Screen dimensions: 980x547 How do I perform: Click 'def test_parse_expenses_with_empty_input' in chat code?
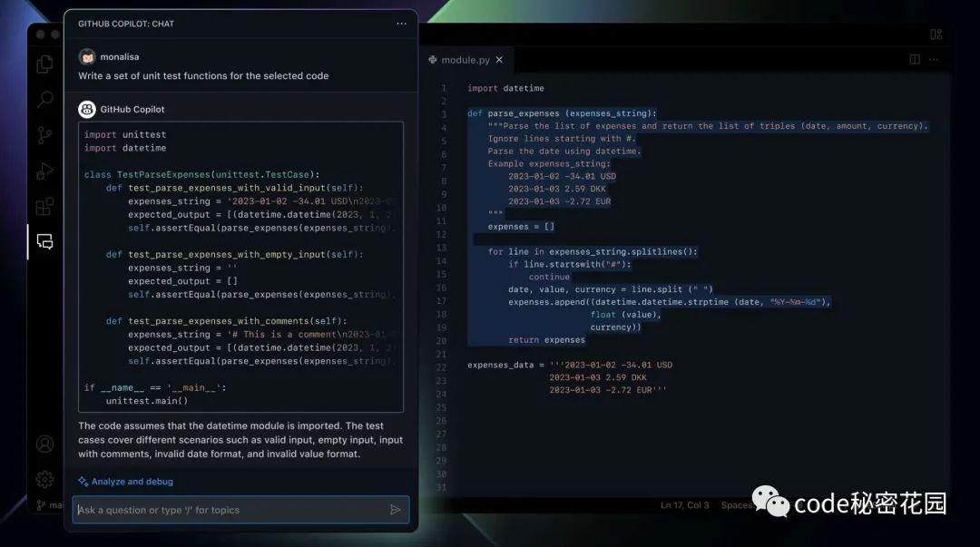234,254
